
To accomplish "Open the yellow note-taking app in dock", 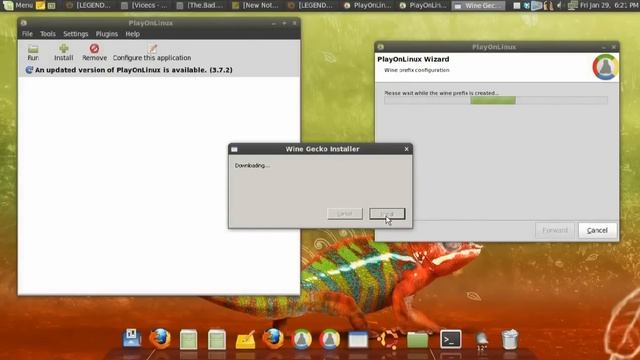I will click(245, 340).
